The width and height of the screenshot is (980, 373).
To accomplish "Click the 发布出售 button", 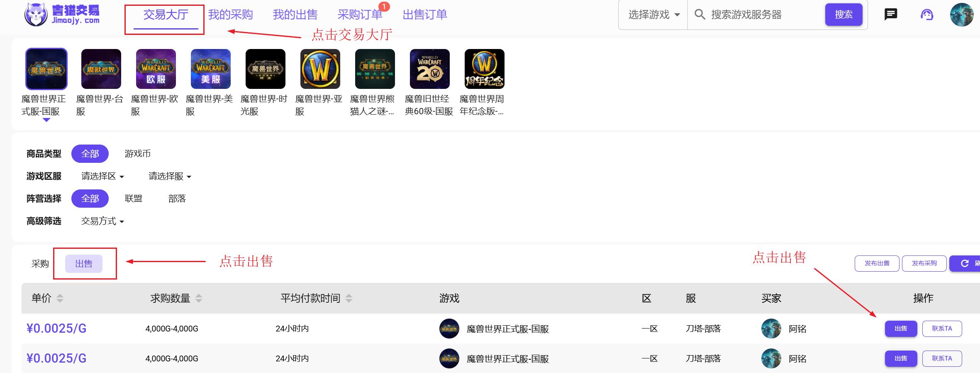I will point(877,263).
